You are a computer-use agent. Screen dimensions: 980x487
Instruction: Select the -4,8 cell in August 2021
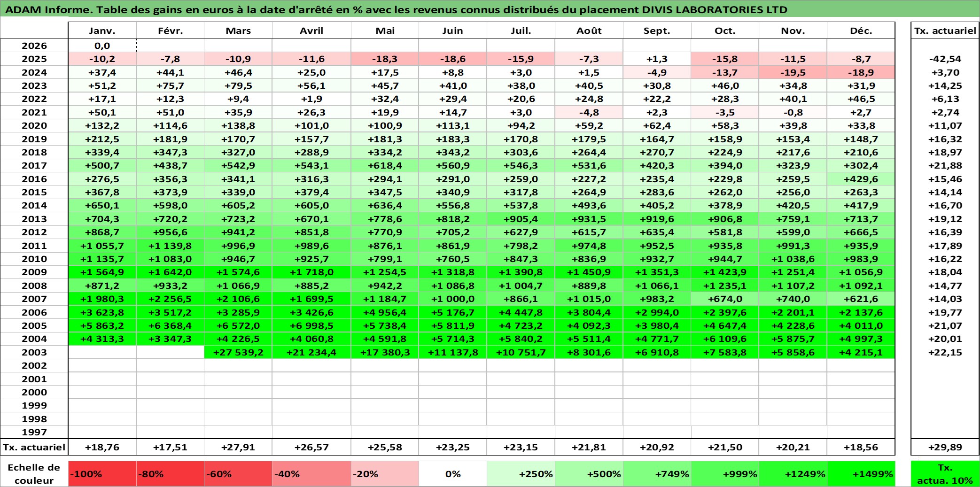pos(589,112)
